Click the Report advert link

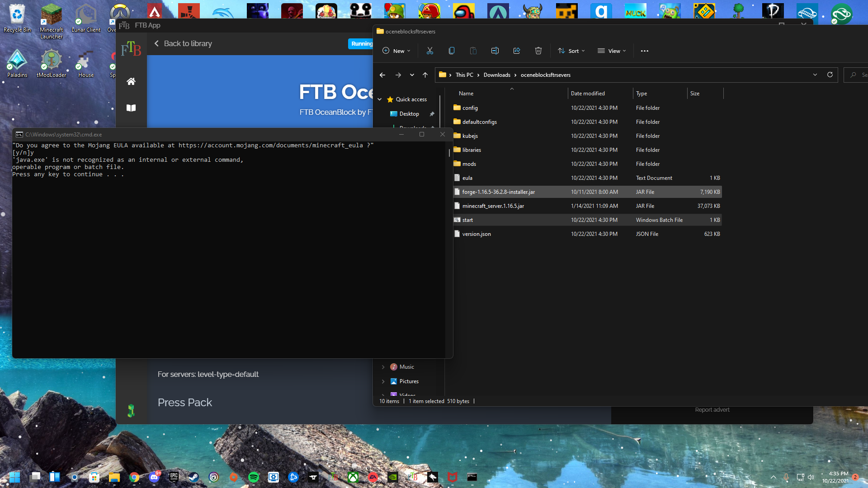[712, 410]
